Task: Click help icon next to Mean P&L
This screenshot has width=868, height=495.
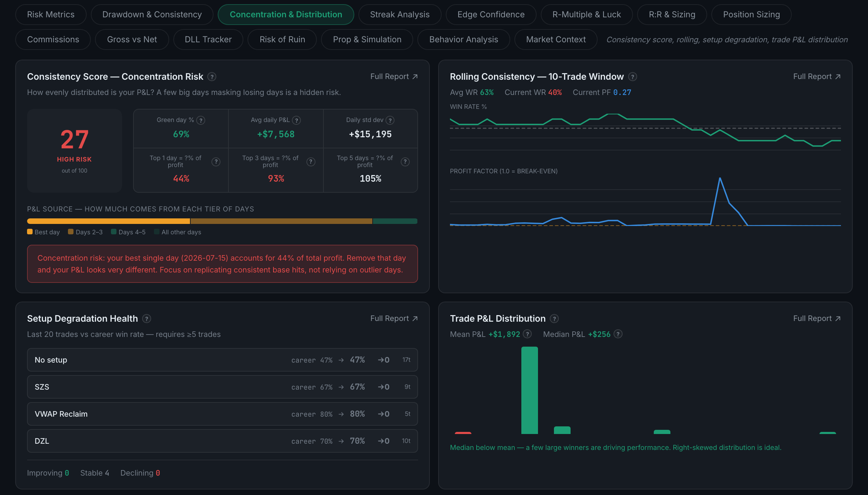Action: pos(527,334)
